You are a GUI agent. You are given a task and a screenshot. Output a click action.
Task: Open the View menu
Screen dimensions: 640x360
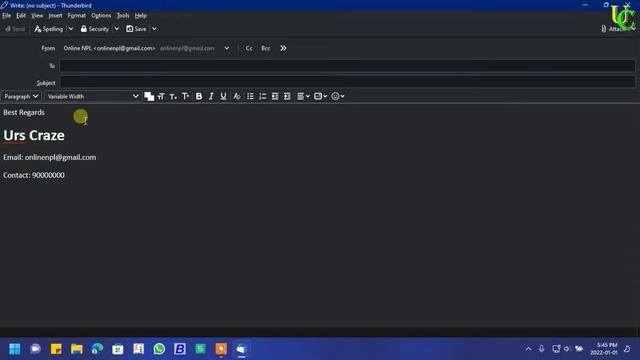coord(37,16)
